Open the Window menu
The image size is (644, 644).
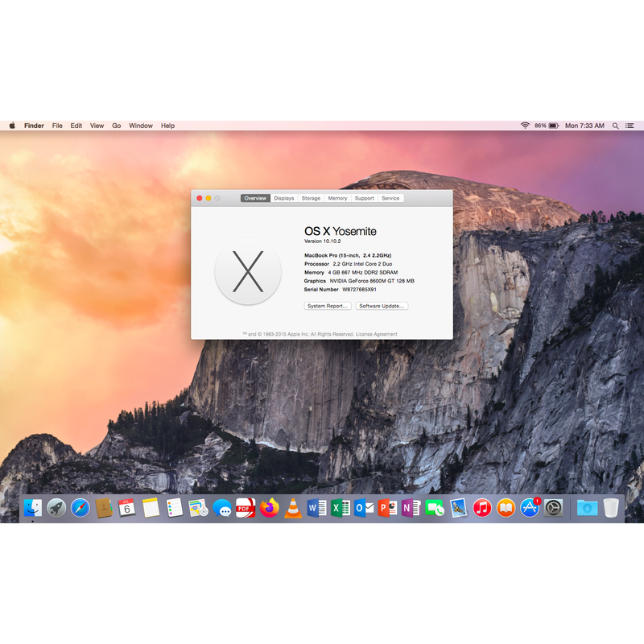pyautogui.click(x=140, y=126)
